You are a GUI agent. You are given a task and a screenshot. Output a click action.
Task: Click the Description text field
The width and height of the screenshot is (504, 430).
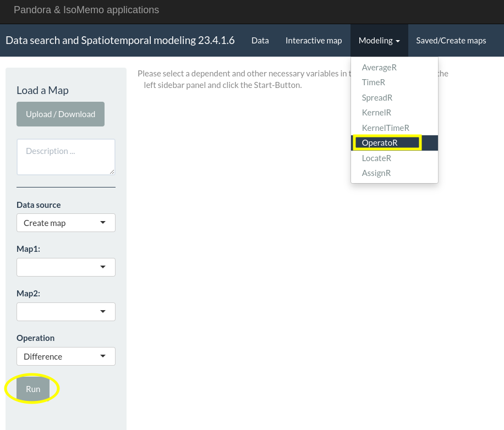coord(66,157)
